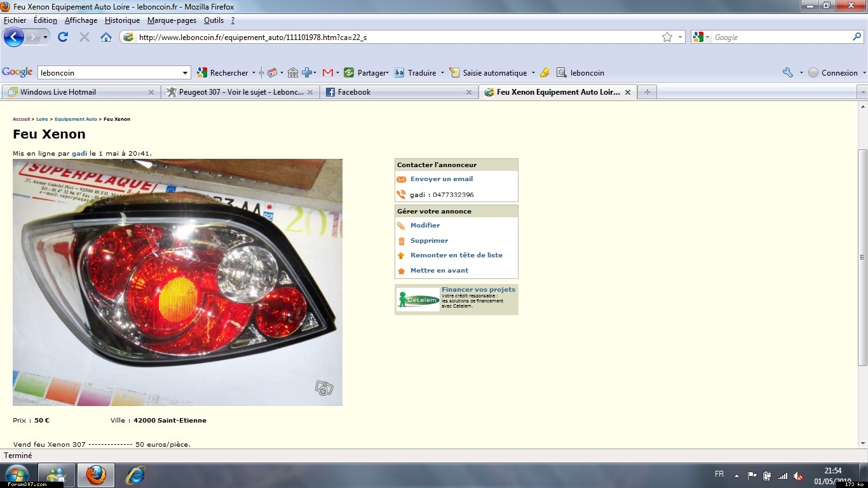Open Gmail from the Google Toolbar icon
Image resolution: width=868 pixels, height=488 pixels.
coord(328,73)
